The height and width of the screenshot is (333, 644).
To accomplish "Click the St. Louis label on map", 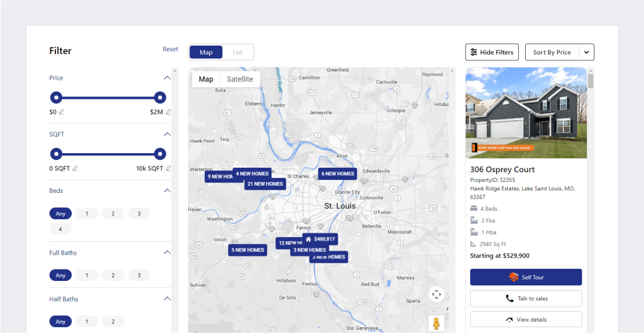I will 340,206.
